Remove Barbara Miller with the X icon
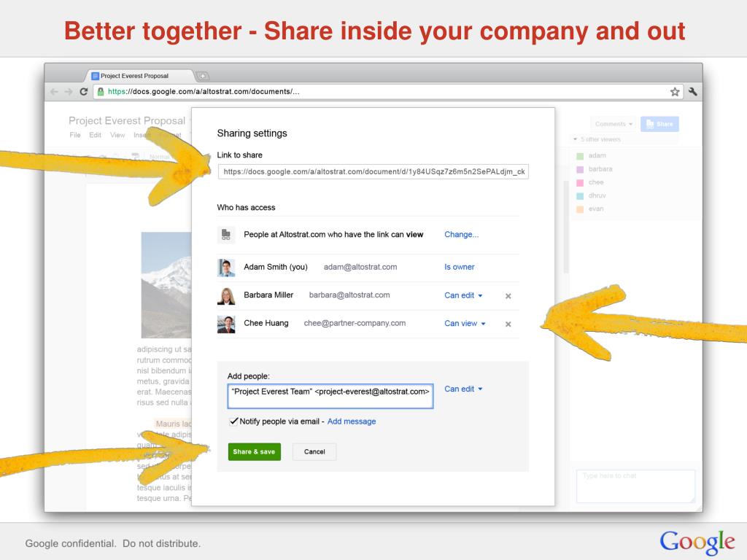The width and height of the screenshot is (747, 560). click(x=508, y=296)
